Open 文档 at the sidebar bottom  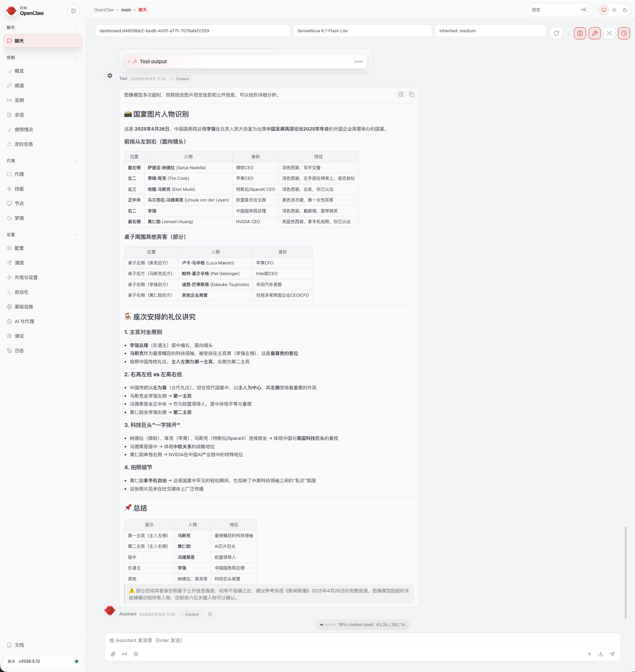point(43,645)
